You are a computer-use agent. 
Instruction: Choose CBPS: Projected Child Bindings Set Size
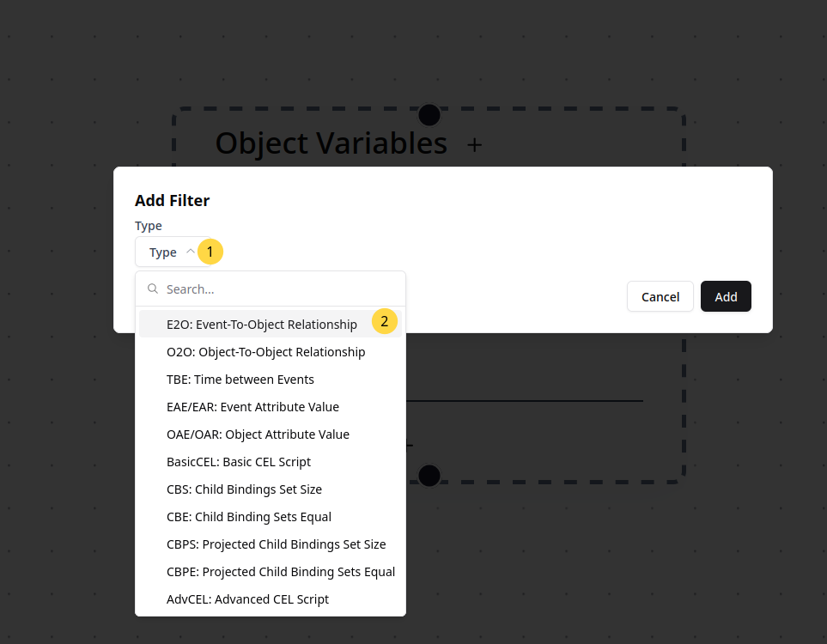pos(270,544)
